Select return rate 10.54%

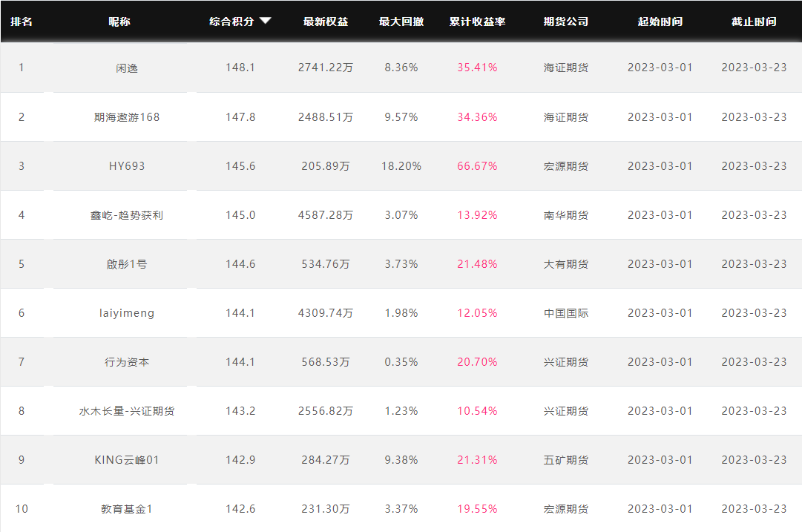477,411
